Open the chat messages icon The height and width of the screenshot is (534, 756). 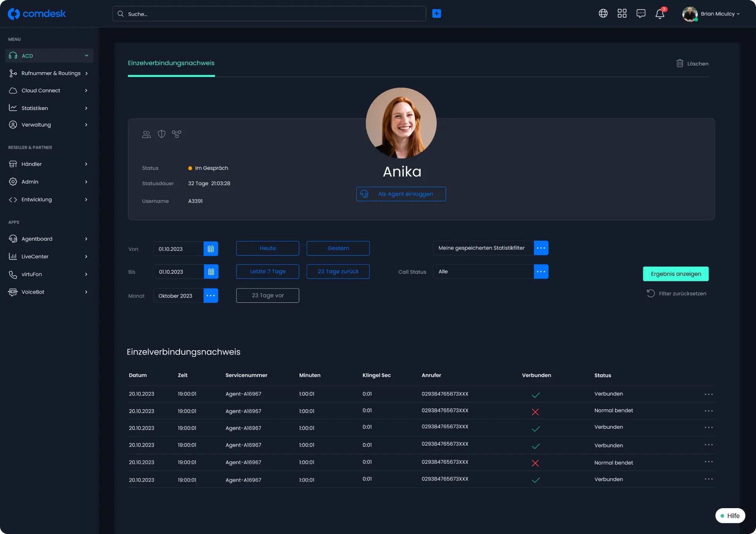[x=641, y=14]
